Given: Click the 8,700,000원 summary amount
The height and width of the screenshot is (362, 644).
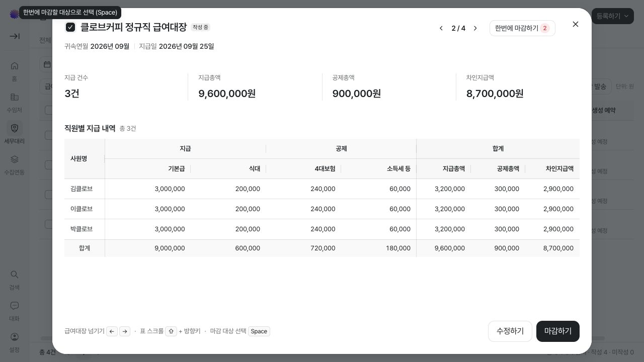Looking at the screenshot, I should (495, 94).
